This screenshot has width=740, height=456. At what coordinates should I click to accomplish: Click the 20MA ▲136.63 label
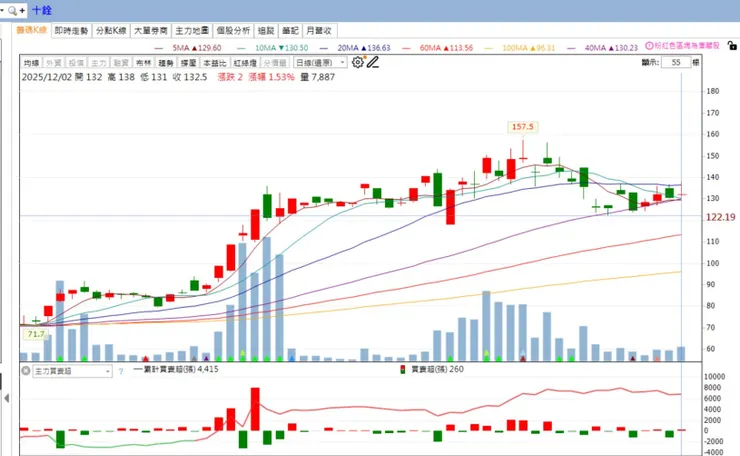(364, 48)
